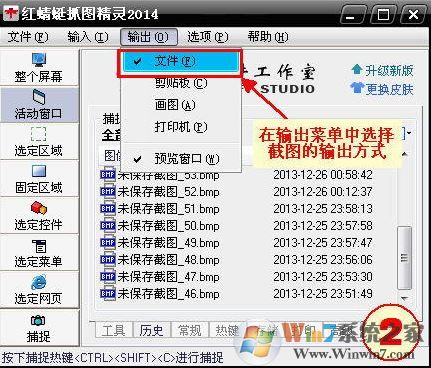Select file name 未保存截图_51.bmp
This screenshot has height=368, width=431.
tap(168, 209)
